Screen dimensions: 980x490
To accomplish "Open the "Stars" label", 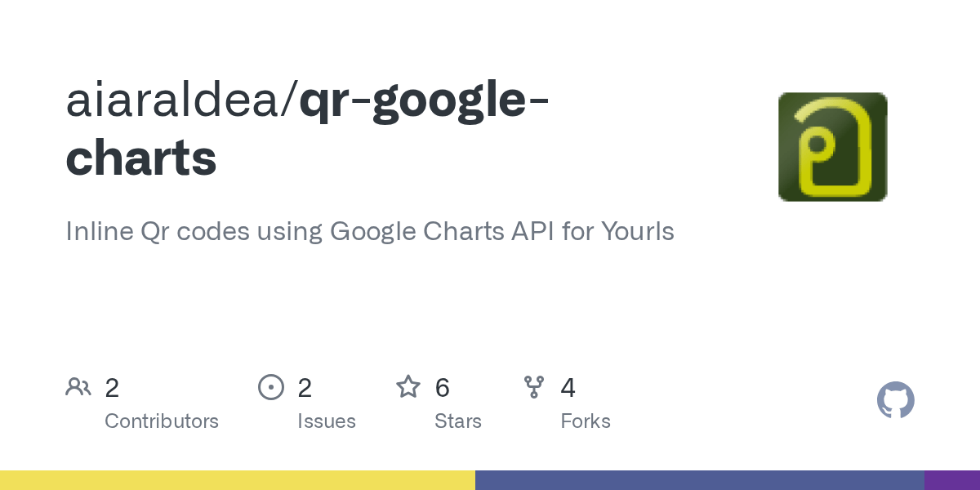I will (458, 421).
